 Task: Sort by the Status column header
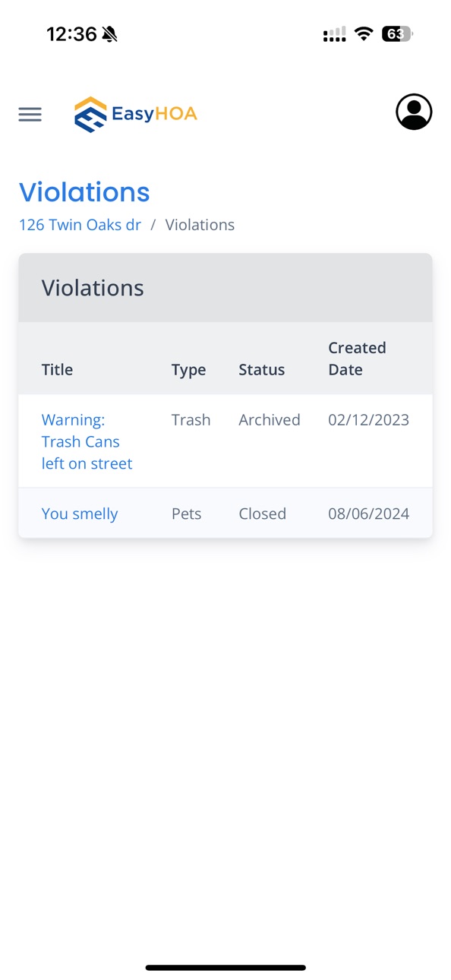click(262, 370)
